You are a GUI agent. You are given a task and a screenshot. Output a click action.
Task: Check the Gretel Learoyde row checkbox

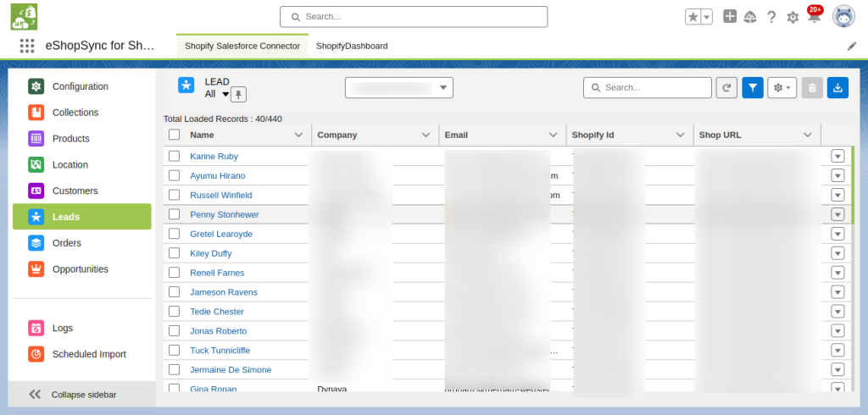click(175, 234)
